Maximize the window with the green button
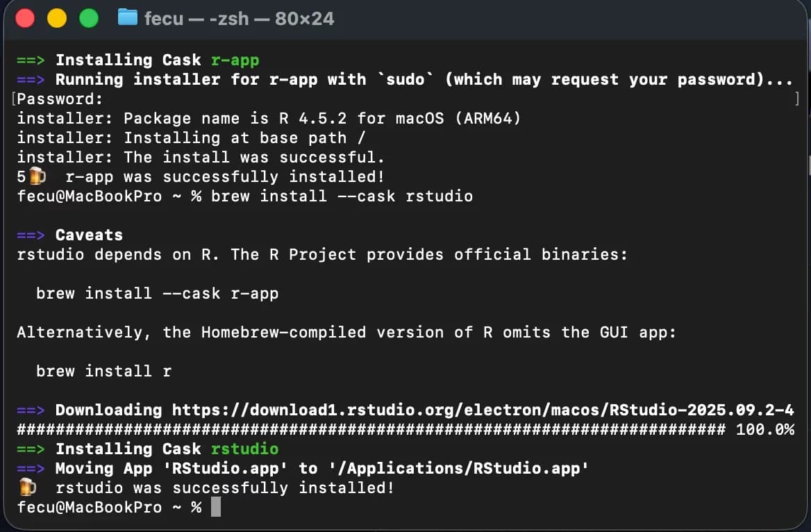 (x=89, y=18)
